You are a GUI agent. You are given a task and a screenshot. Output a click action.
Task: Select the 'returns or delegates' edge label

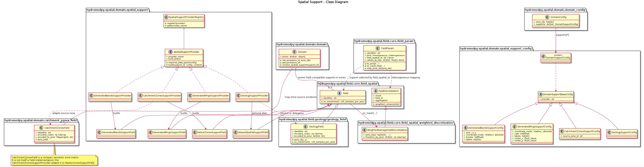[292, 113]
